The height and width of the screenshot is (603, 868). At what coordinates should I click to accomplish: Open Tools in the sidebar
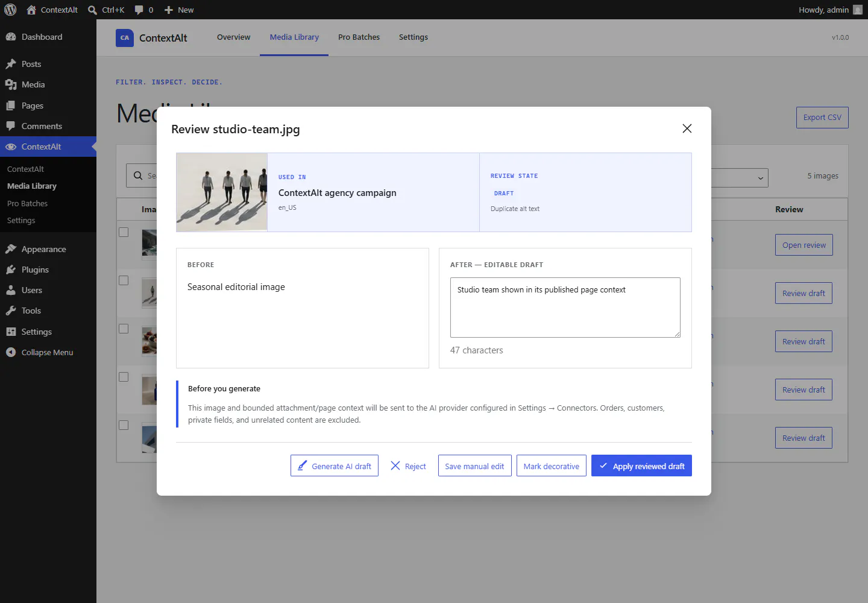pos(48,311)
